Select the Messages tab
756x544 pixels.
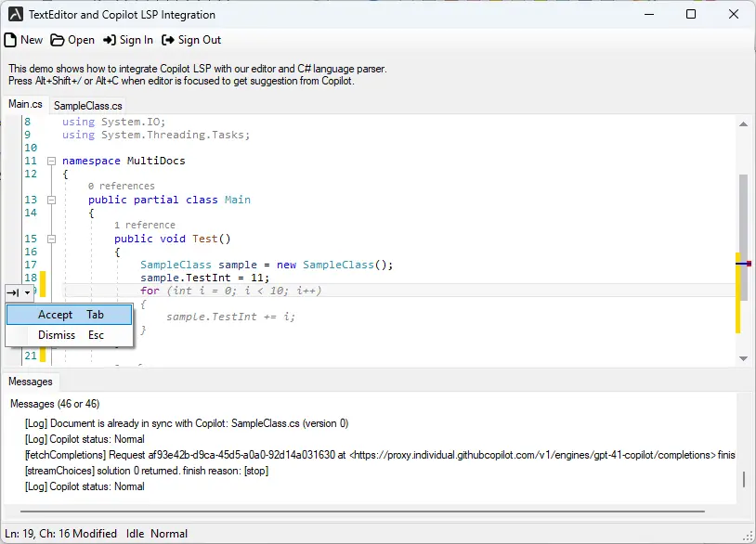[31, 382]
